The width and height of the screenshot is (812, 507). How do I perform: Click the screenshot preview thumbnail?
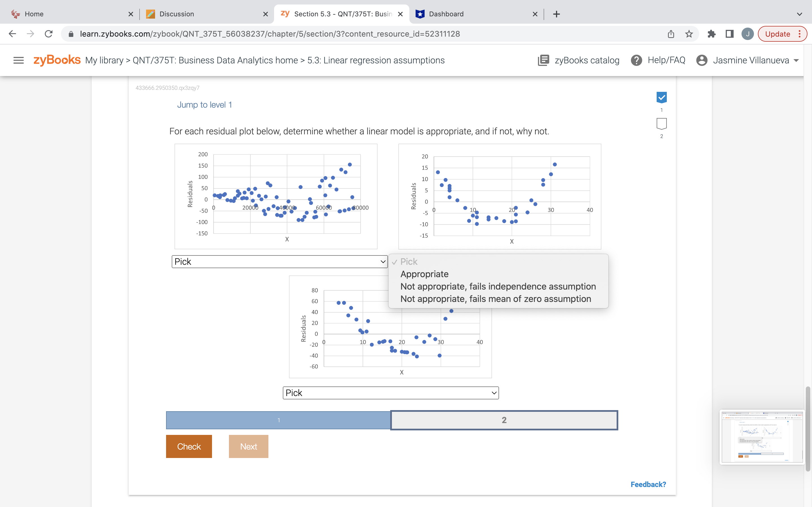tap(762, 437)
